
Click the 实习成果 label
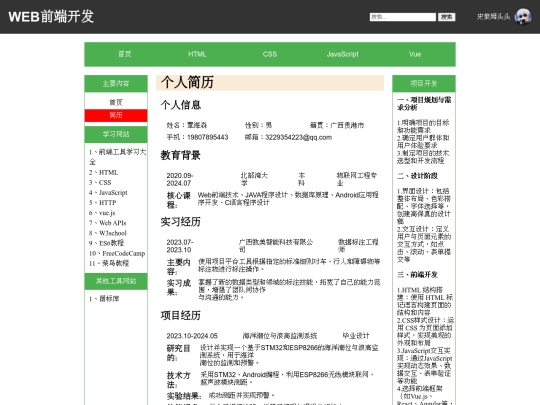click(x=178, y=288)
